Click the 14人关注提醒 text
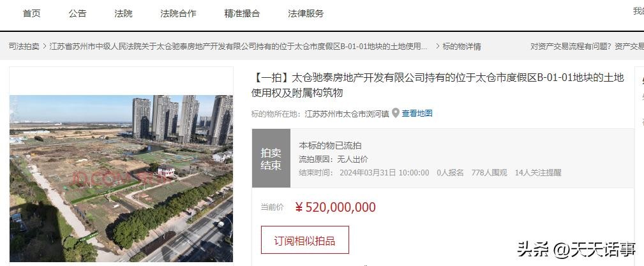The height and width of the screenshot is (266, 644). coord(538,173)
